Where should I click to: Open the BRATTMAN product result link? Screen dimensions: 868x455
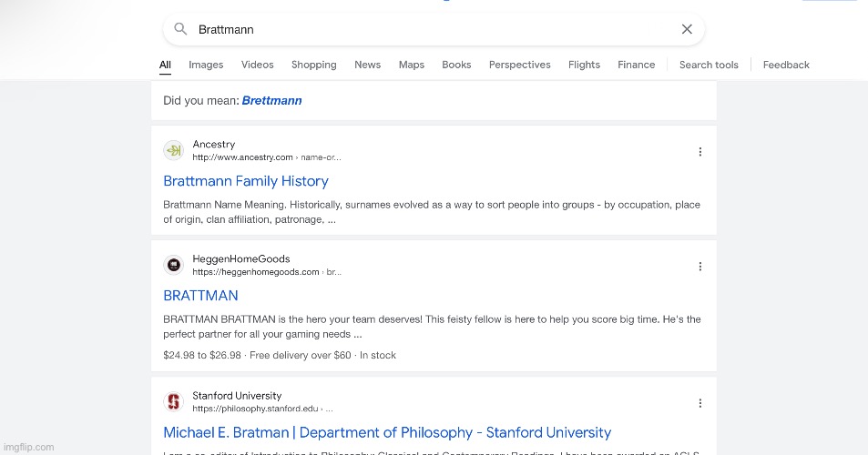click(200, 296)
